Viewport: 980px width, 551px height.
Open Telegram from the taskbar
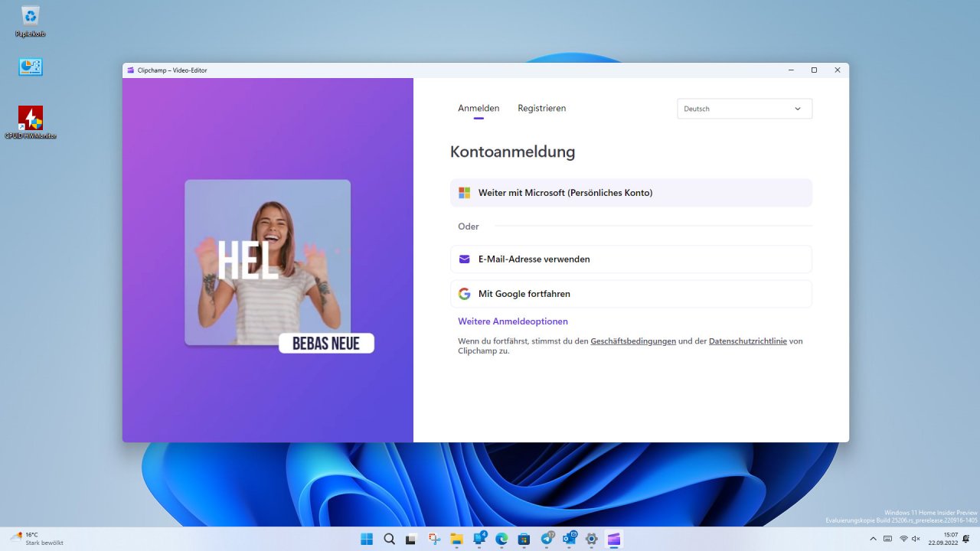(547, 539)
